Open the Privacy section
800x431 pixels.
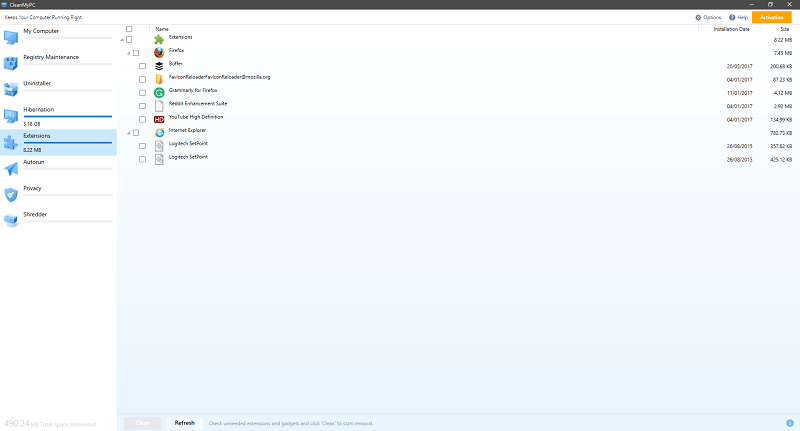click(x=58, y=194)
